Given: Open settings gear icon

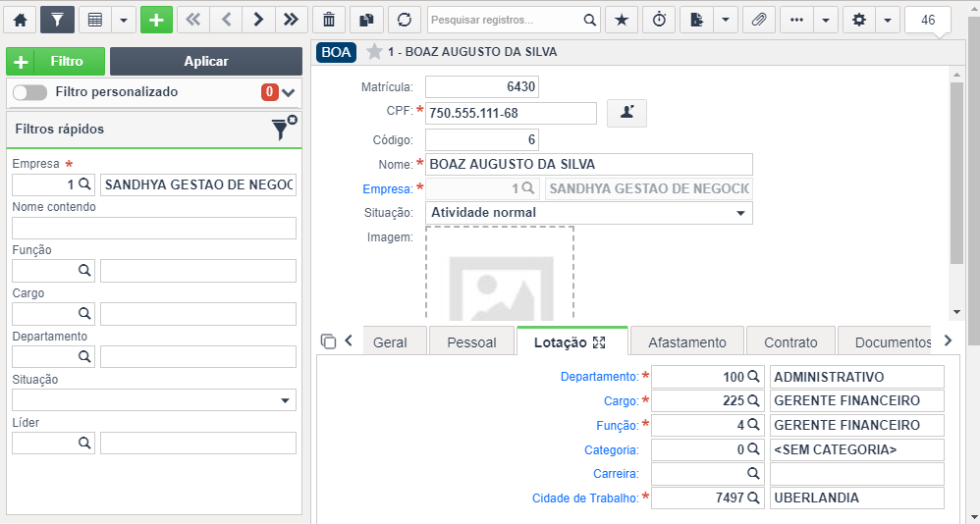Looking at the screenshot, I should pos(859,20).
